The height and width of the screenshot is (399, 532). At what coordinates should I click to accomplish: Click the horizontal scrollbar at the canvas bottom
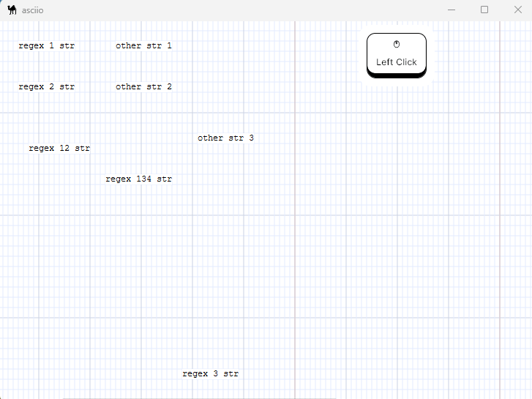click(199, 398)
